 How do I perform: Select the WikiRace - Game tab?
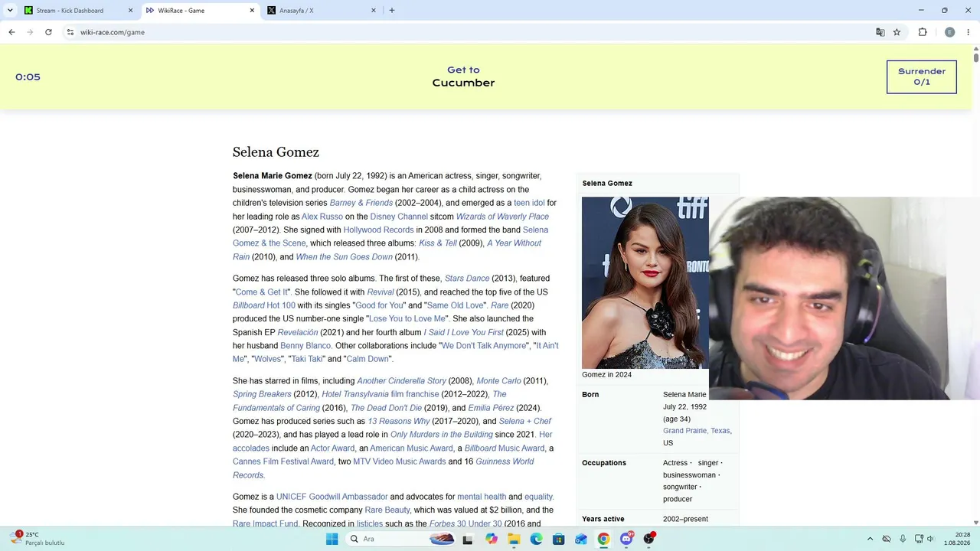coord(200,11)
